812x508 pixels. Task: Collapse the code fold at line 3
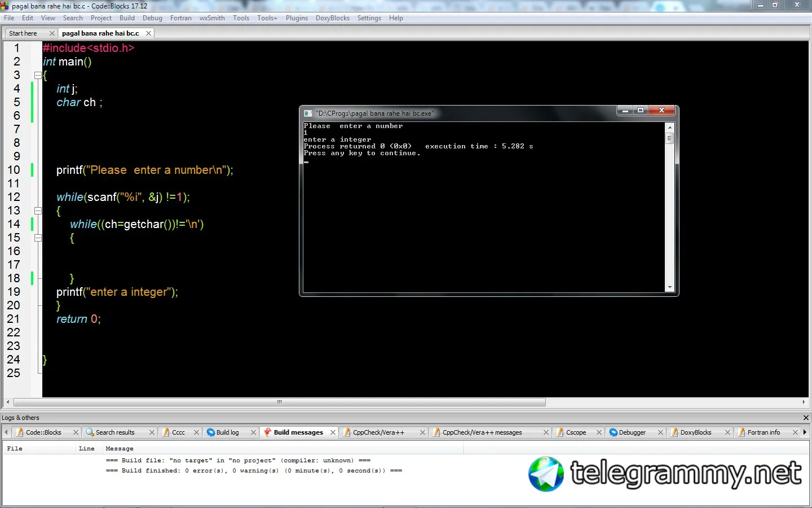coord(38,75)
